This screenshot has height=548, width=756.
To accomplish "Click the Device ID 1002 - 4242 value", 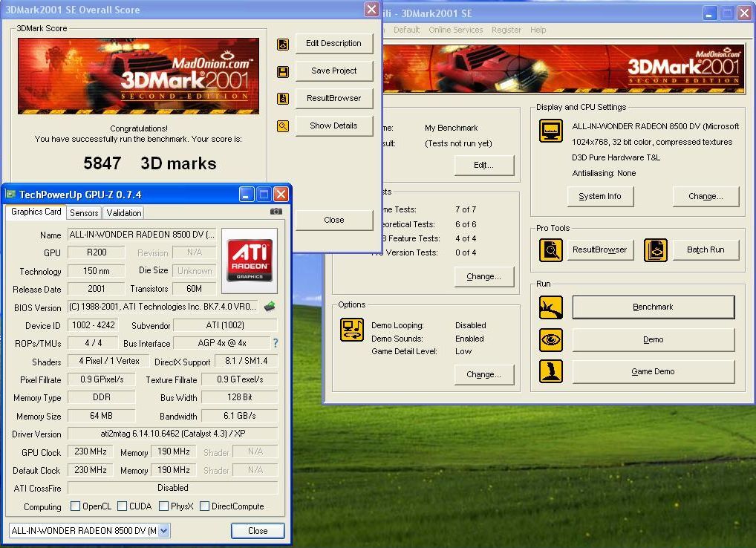I will pyautogui.click(x=93, y=324).
